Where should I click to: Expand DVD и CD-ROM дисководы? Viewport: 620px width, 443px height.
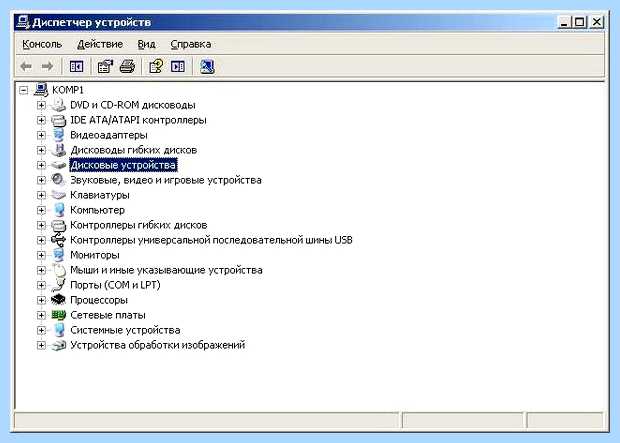[x=41, y=105]
